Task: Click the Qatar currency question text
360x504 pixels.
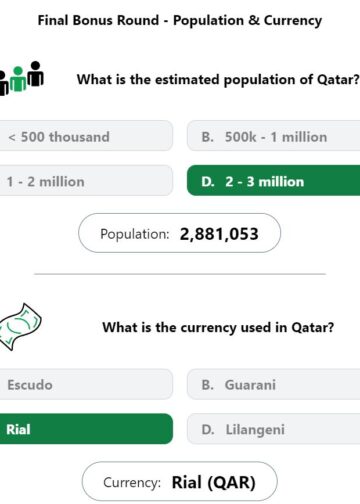Action: (218, 328)
